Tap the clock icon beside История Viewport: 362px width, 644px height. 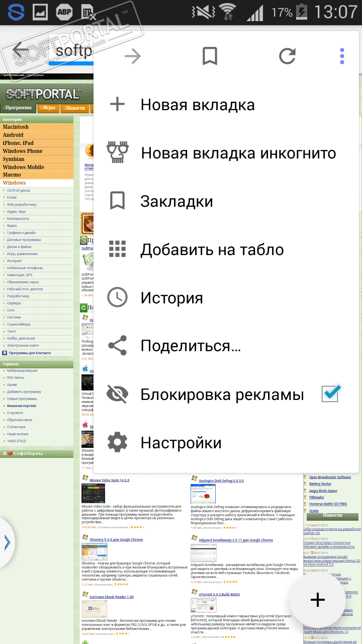coord(117,297)
